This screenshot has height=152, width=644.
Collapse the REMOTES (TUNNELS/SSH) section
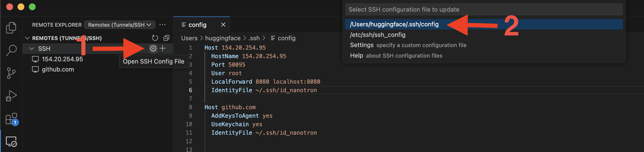tap(27, 38)
